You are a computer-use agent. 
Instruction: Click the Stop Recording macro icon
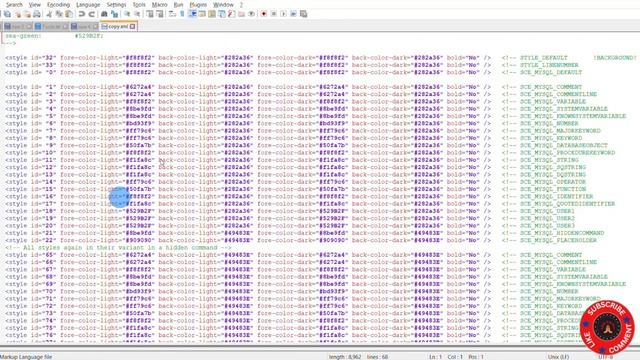click(273, 14)
